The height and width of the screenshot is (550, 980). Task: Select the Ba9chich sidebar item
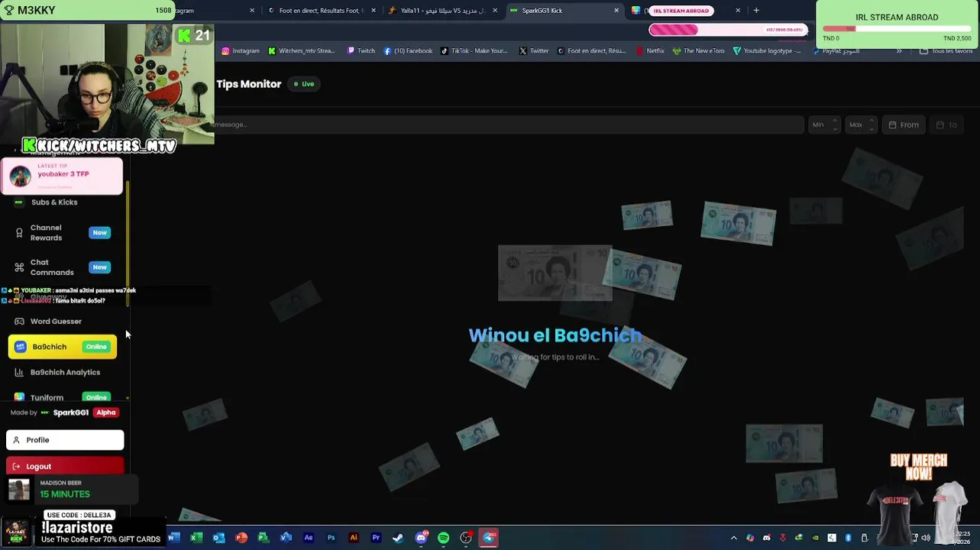[x=63, y=347]
